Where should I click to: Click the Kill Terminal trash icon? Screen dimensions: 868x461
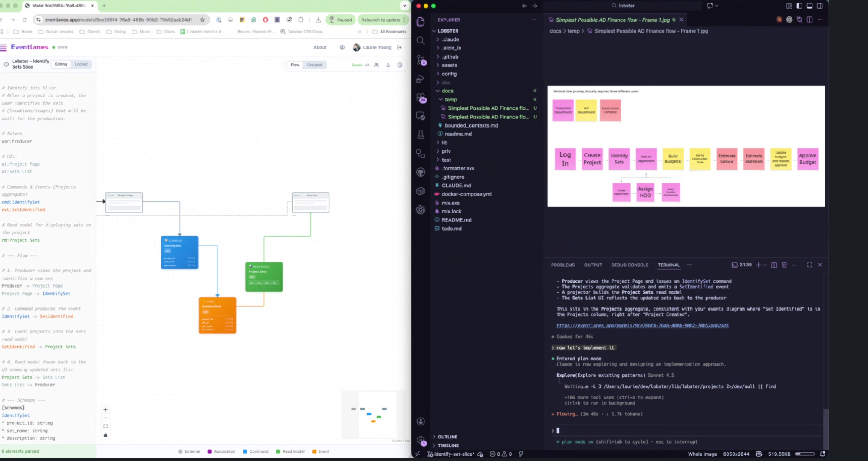pyautogui.click(x=784, y=265)
